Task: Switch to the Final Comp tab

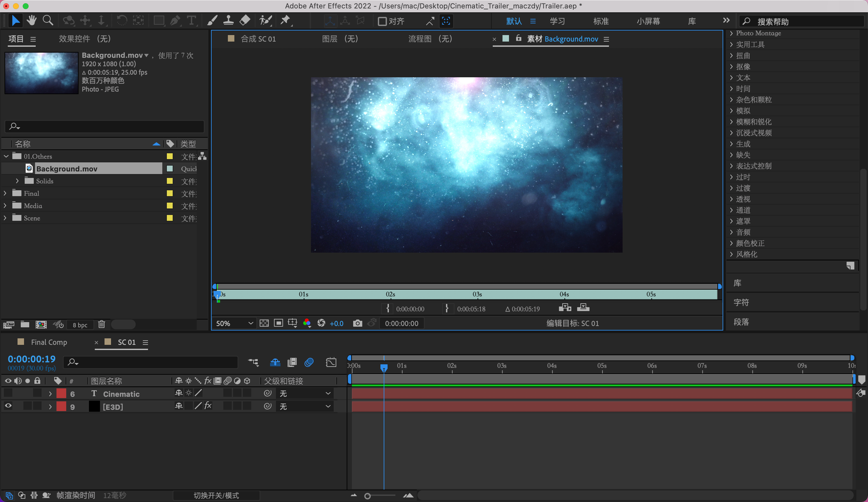Action: pyautogui.click(x=49, y=342)
